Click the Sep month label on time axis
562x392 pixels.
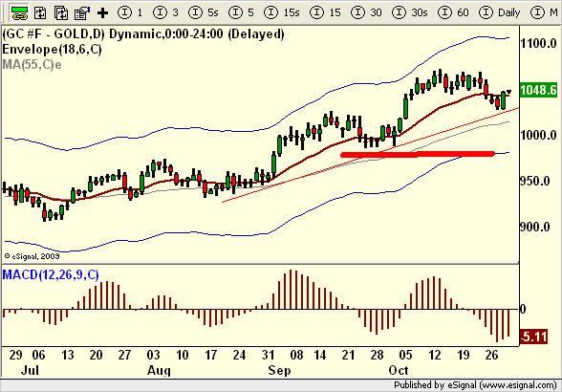point(279,370)
